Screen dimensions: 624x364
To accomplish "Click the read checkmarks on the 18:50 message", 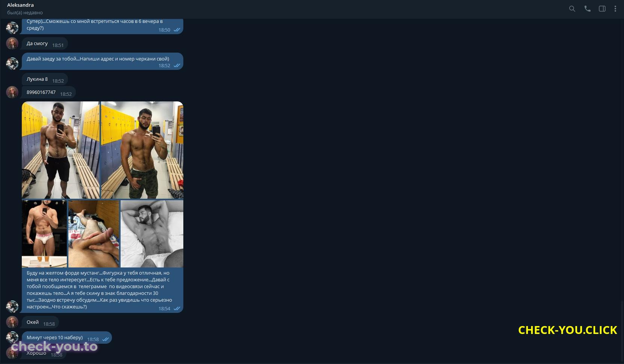I will click(x=177, y=30).
